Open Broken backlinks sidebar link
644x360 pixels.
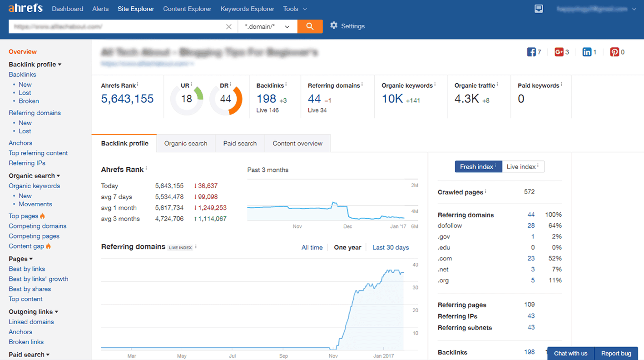(29, 101)
